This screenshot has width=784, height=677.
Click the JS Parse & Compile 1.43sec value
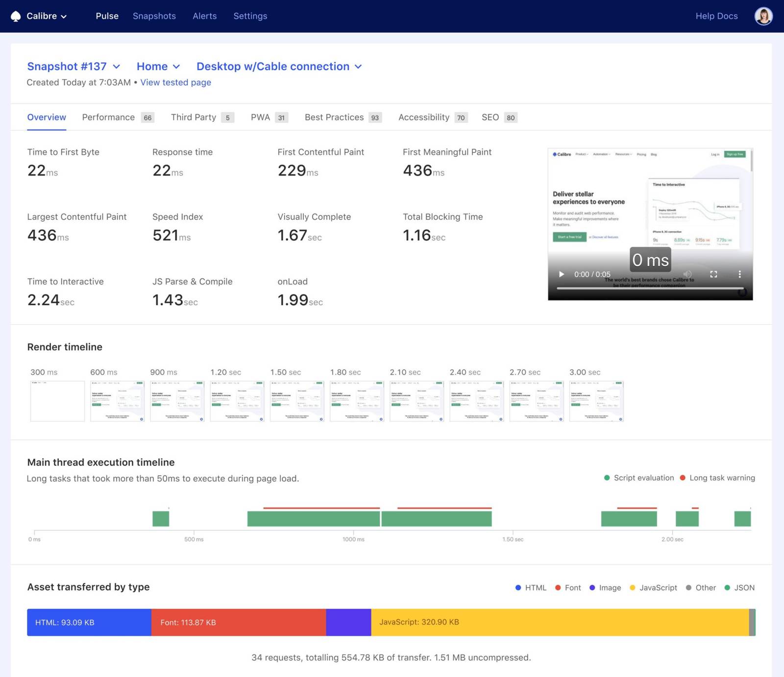tap(175, 300)
